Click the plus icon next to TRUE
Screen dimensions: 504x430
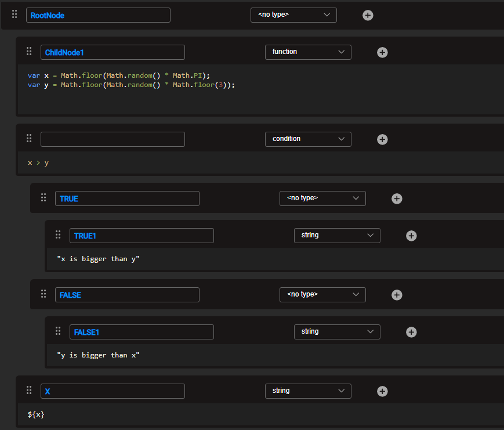click(x=397, y=198)
